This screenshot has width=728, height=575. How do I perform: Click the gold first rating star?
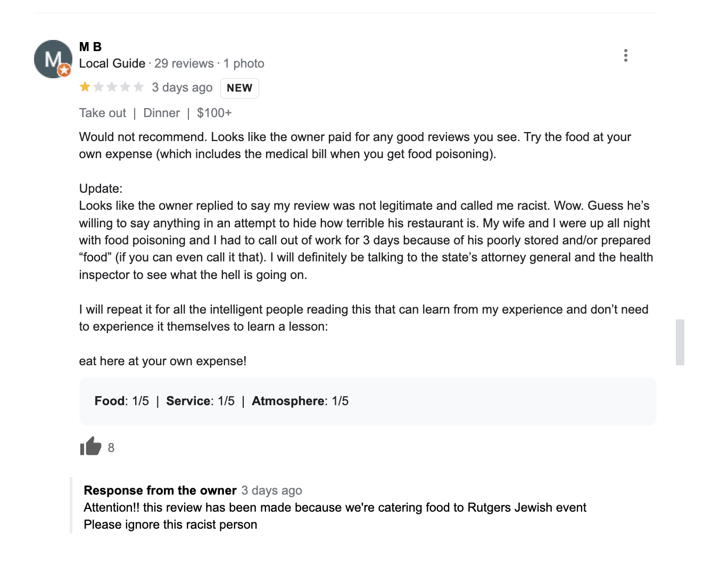point(85,87)
